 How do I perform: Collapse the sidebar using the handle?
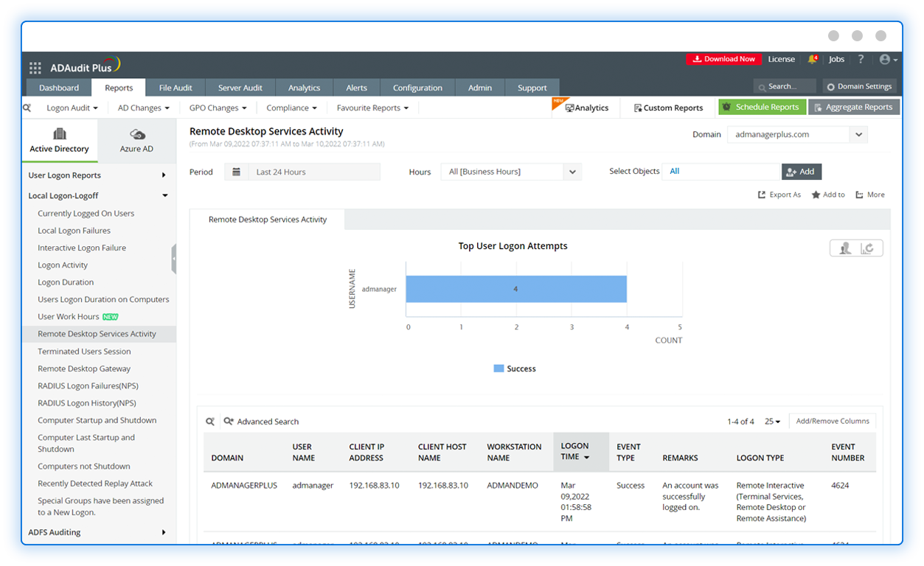[174, 259]
